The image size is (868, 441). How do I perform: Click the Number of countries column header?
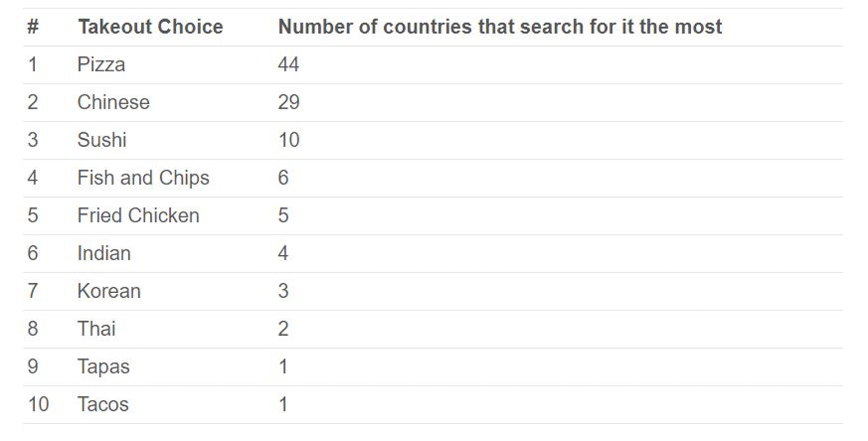point(500,27)
